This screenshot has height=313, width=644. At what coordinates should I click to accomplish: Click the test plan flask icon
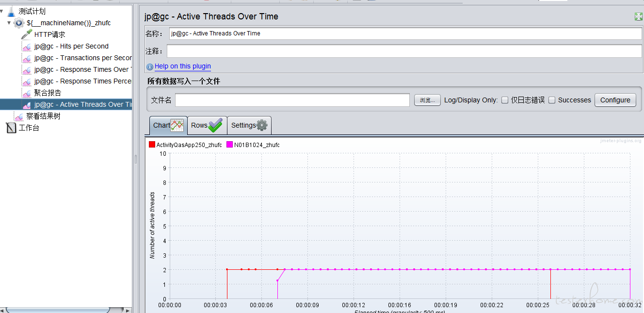click(x=11, y=11)
